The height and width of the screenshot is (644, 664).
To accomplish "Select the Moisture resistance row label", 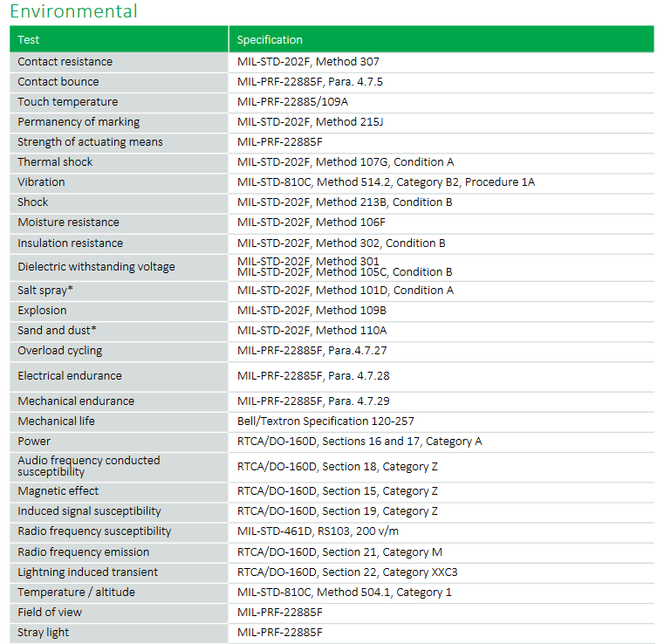I will pos(68,223).
